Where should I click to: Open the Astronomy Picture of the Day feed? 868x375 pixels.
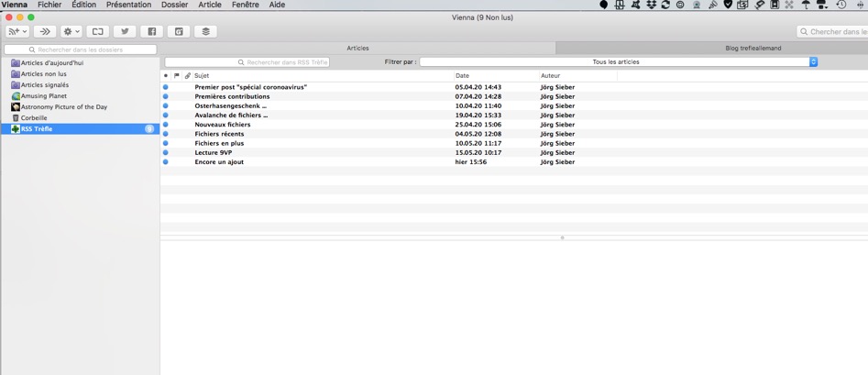[x=63, y=107]
